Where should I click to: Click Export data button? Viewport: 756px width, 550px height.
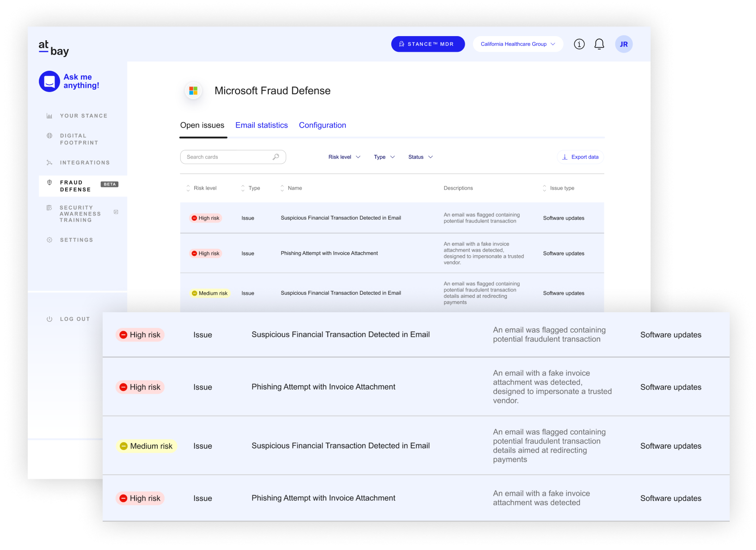coord(580,157)
